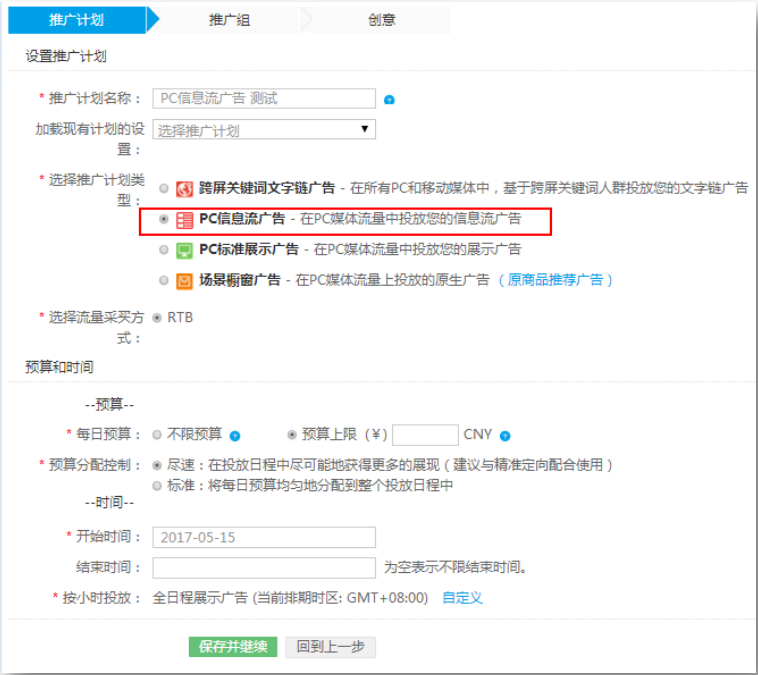
Task: Switch to the 创意 step tab
Action: [x=381, y=20]
